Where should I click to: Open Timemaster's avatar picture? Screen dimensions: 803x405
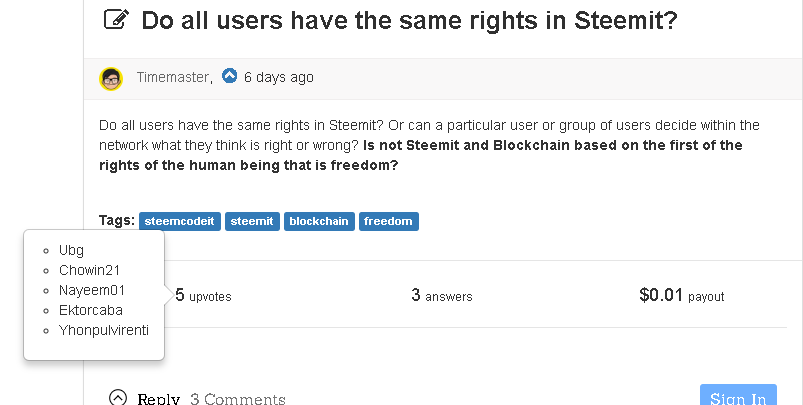(111, 78)
